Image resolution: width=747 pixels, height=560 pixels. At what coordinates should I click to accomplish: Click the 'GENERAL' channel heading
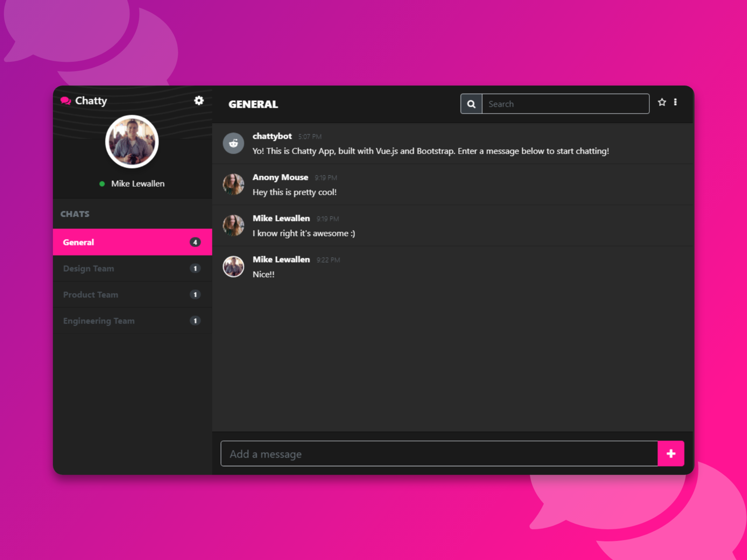[253, 105]
